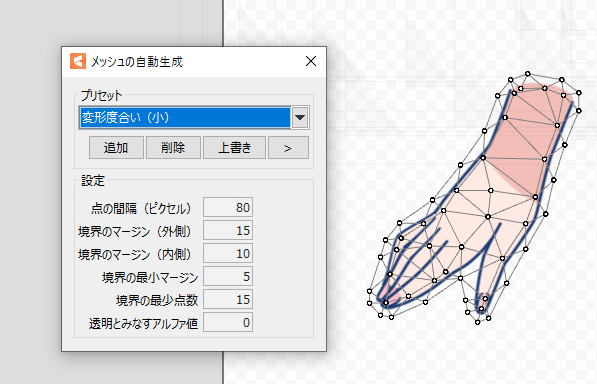
Task: Focus the 境界のマージン（外側） field
Action: coord(228,230)
